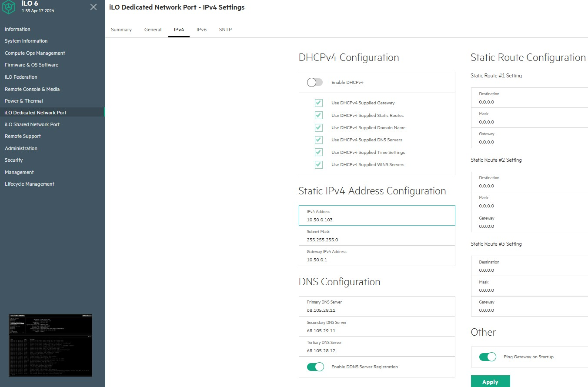Edit the Gateway IPv4 Address field
Screen dimensions: 588x387
pos(377,256)
